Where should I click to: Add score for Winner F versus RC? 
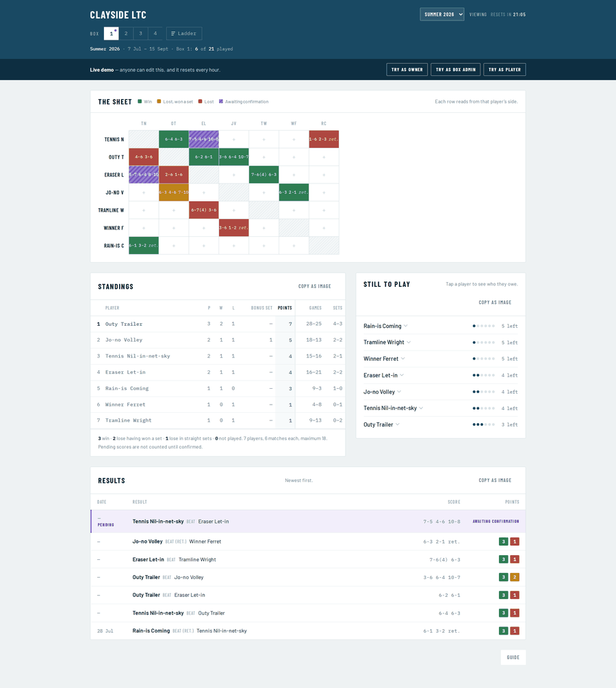click(324, 228)
